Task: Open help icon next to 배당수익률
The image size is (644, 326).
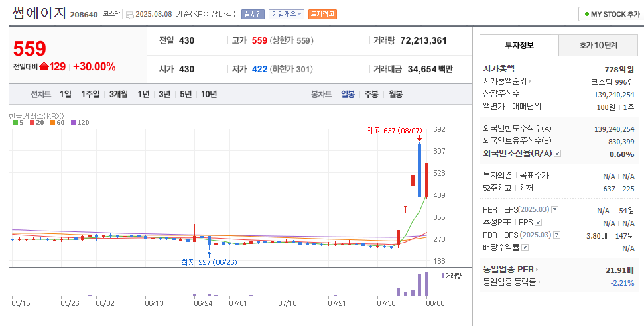Action: 525,248
